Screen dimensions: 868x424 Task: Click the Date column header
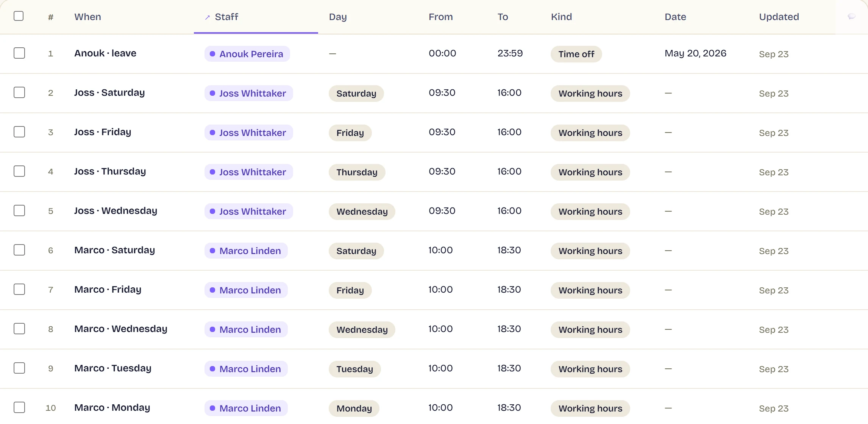coord(675,17)
